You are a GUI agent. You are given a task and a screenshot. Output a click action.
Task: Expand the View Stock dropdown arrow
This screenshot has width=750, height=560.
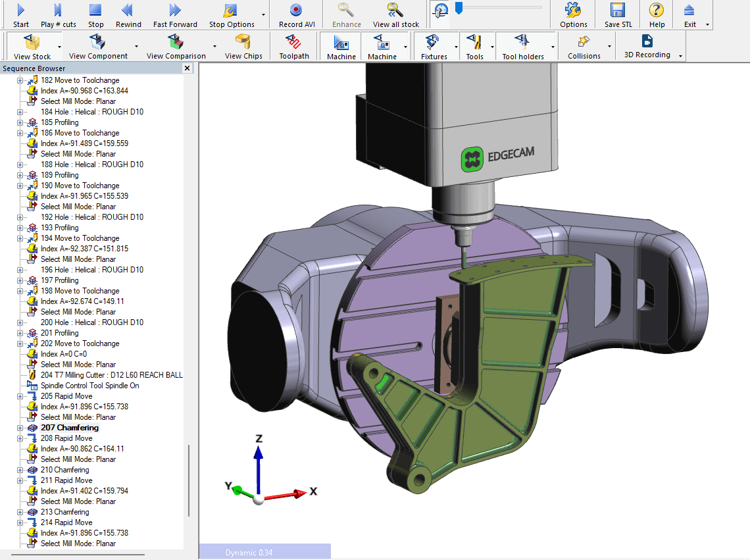pyautogui.click(x=59, y=47)
